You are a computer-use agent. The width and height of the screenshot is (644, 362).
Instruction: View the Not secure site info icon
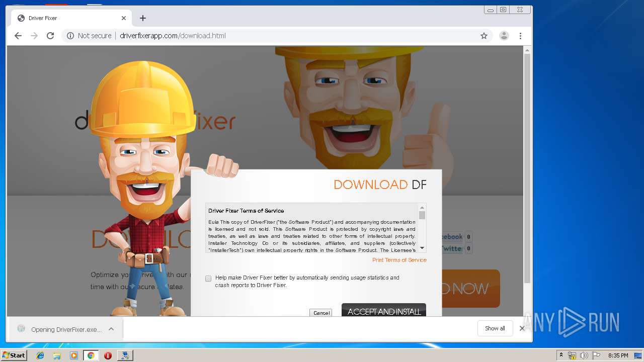coord(70,36)
